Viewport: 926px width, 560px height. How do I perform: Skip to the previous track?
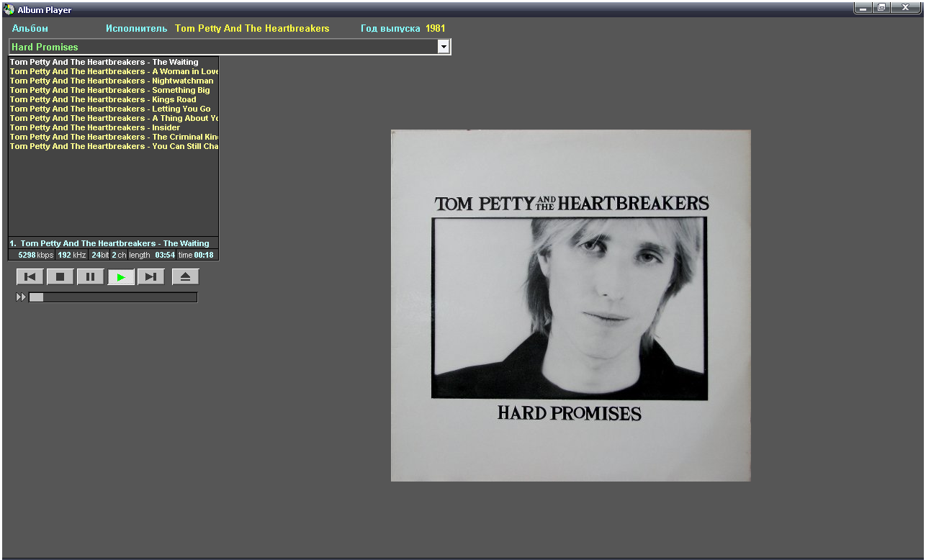coord(30,277)
